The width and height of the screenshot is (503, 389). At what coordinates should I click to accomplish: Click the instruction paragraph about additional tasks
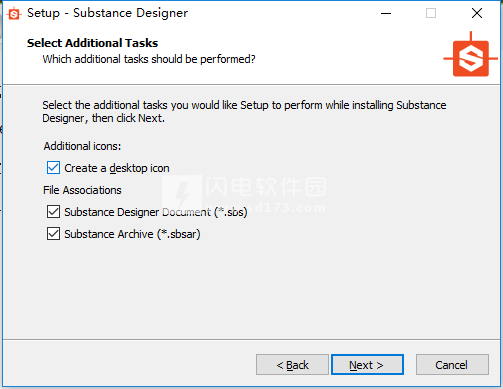click(x=244, y=112)
